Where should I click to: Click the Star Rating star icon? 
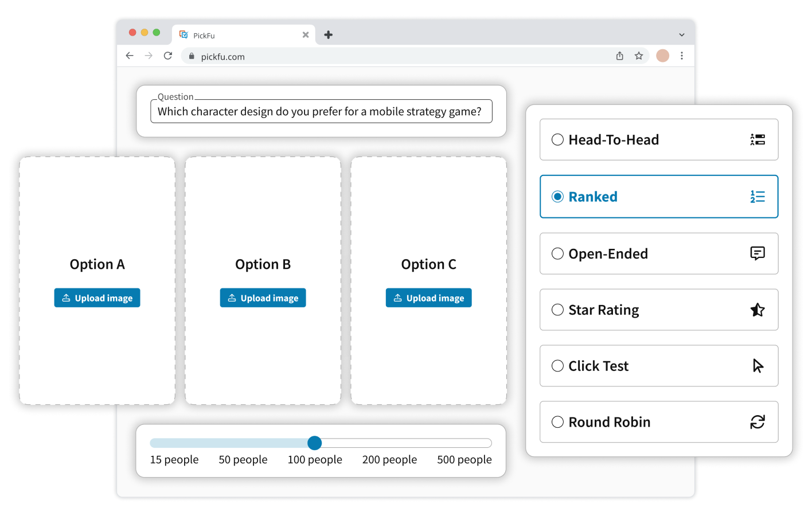pos(758,310)
